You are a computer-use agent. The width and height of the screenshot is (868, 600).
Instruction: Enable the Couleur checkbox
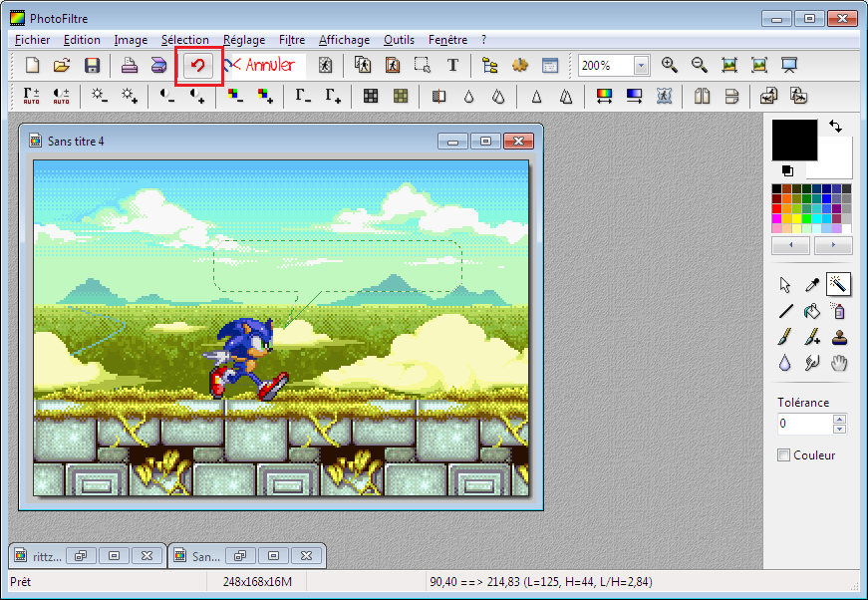pos(784,455)
